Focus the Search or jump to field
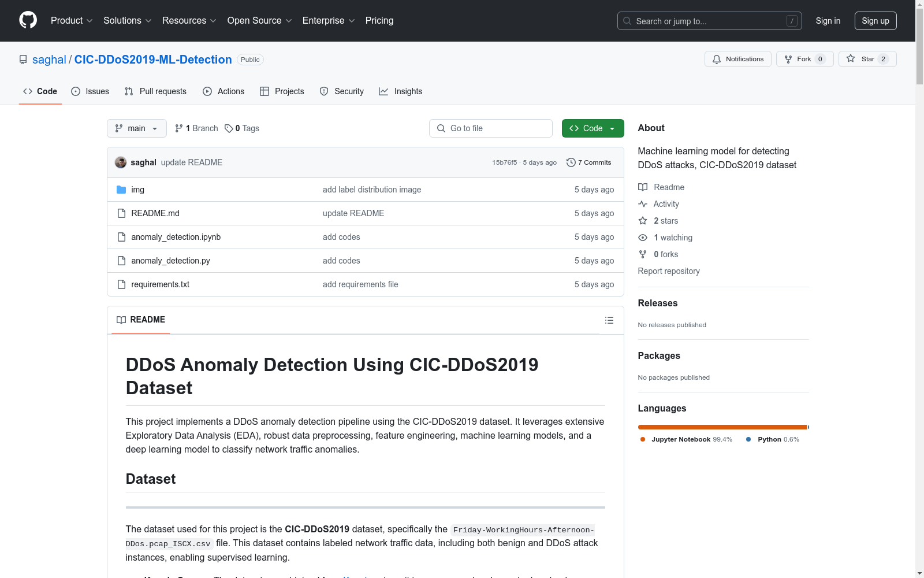Viewport: 924px width, 578px height. [710, 21]
